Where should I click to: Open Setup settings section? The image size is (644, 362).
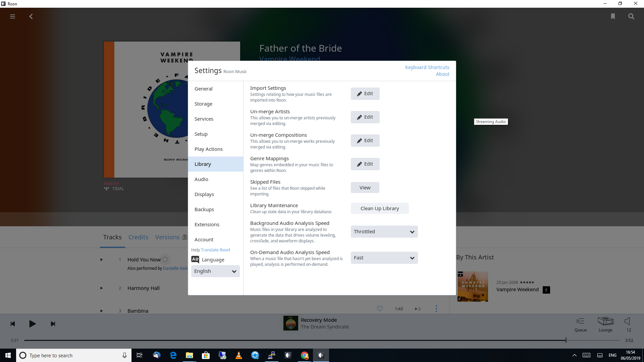pyautogui.click(x=215, y=134)
